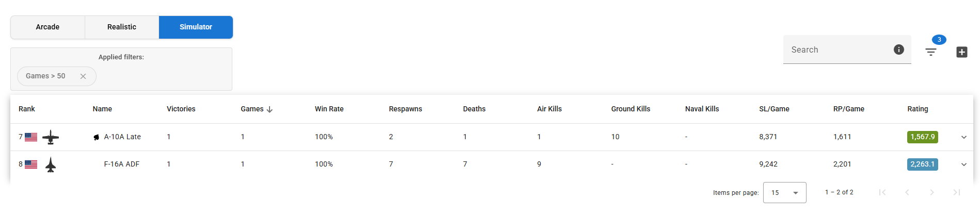Click the add column plus icon
Image resolution: width=980 pixels, height=215 pixels.
[961, 52]
